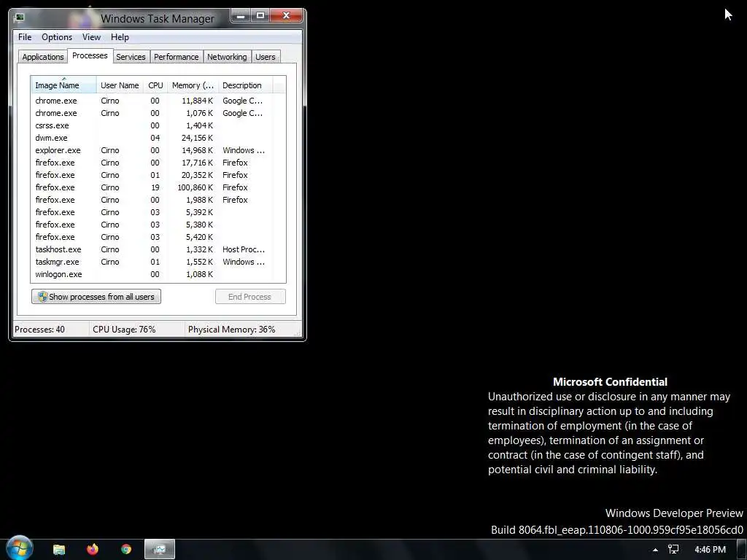Select firefox.exe row using 5,380 K
This screenshot has height=560, width=747.
[x=158, y=225]
